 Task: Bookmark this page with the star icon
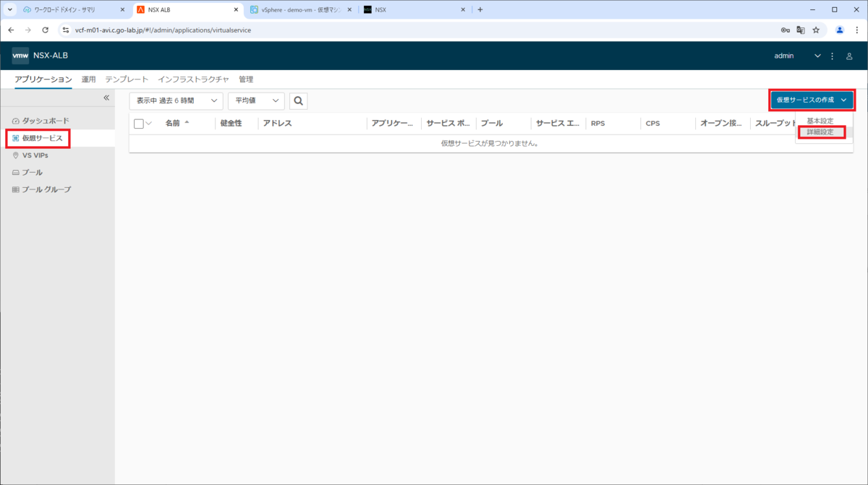point(816,30)
